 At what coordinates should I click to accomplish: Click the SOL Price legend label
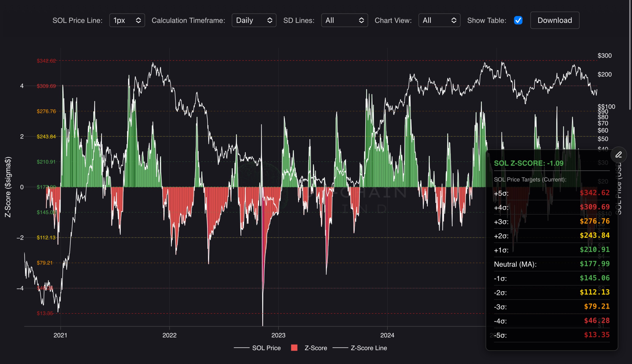(266, 348)
